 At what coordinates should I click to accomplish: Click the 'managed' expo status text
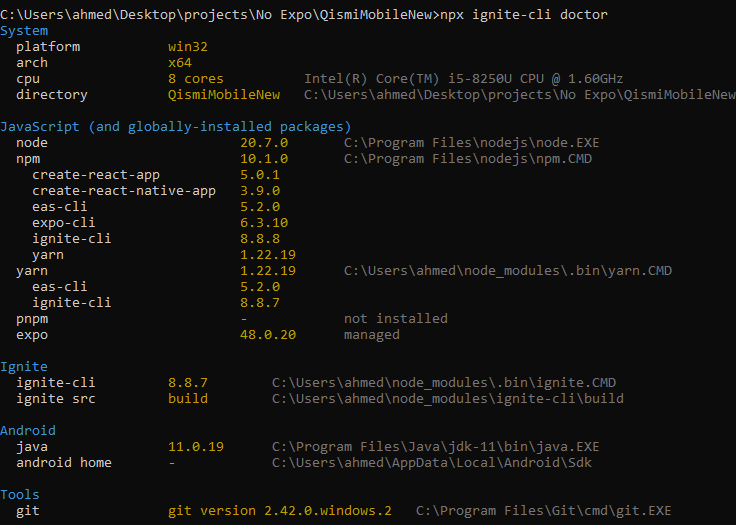(x=372, y=335)
